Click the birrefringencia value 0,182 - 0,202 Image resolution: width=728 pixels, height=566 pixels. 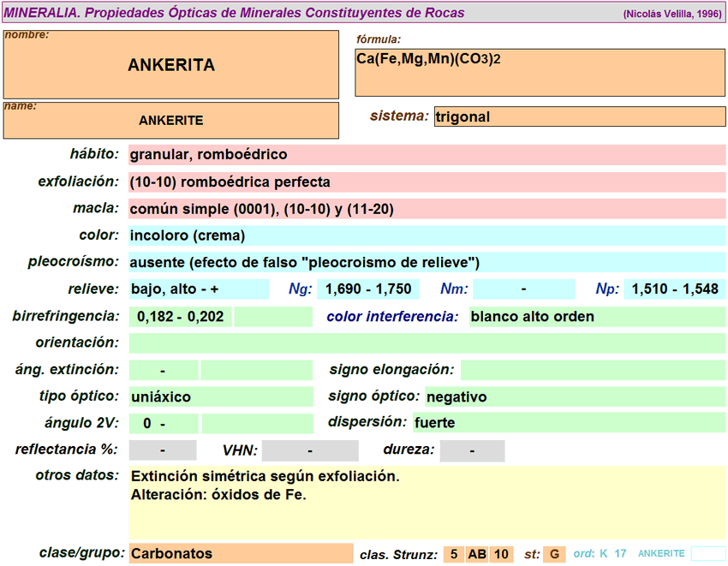180,317
